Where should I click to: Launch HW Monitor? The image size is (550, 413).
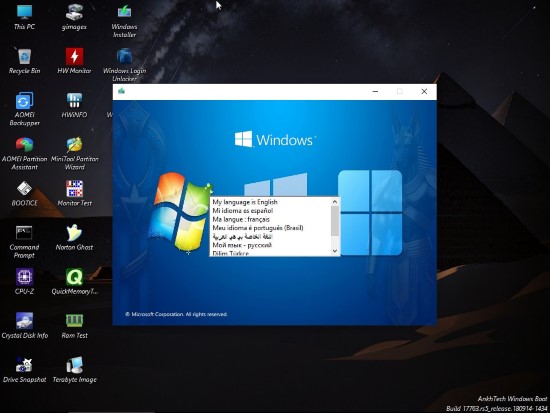pyautogui.click(x=74, y=61)
